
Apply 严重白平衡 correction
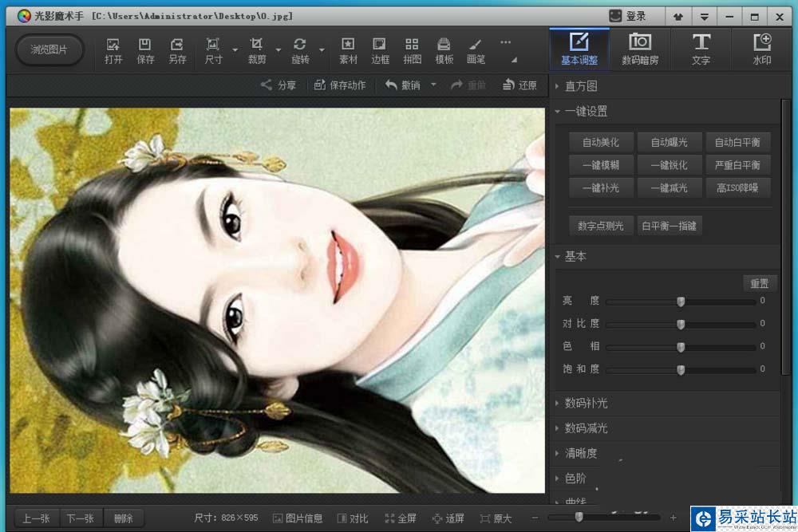click(x=737, y=165)
